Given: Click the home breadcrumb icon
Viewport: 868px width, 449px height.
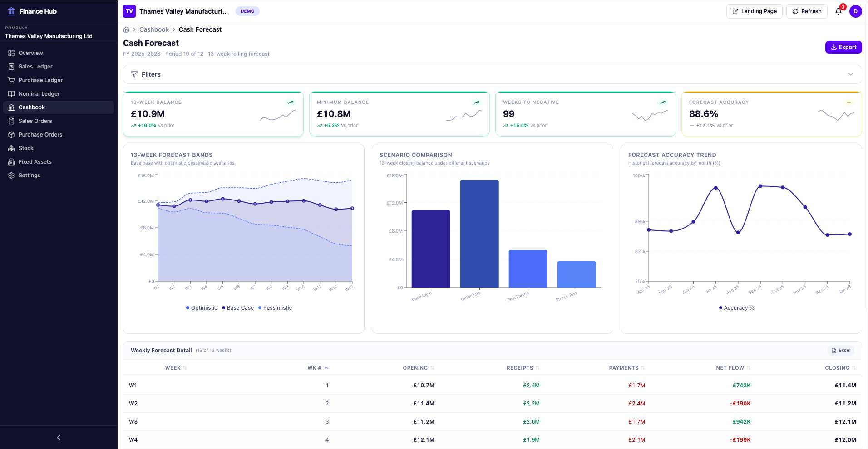Looking at the screenshot, I should click(126, 29).
